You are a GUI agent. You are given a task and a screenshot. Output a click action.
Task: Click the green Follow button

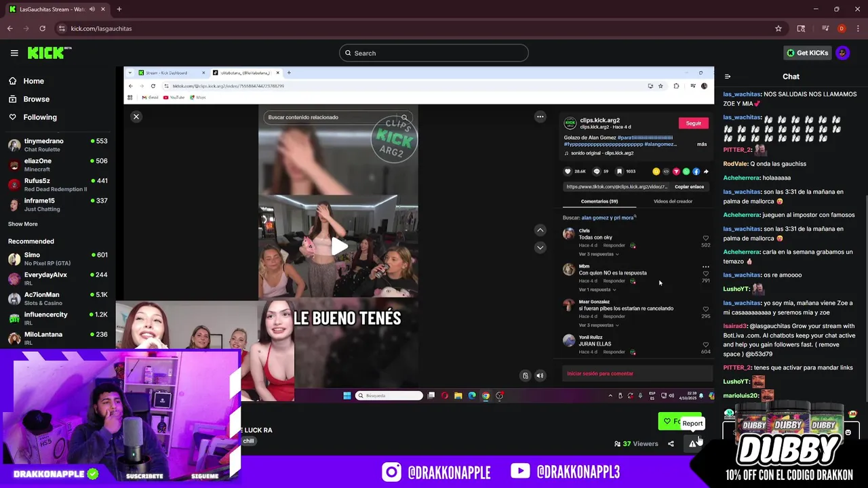pos(679,422)
